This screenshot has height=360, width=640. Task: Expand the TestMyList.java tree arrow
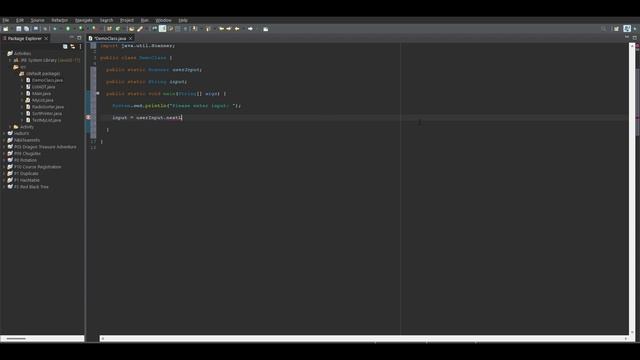pyautogui.click(x=22, y=120)
